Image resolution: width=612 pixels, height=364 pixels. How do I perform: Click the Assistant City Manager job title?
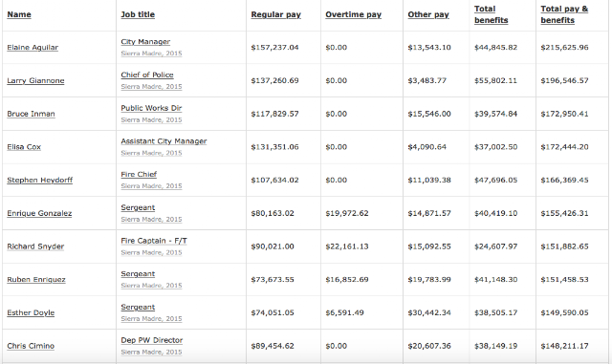(x=164, y=141)
